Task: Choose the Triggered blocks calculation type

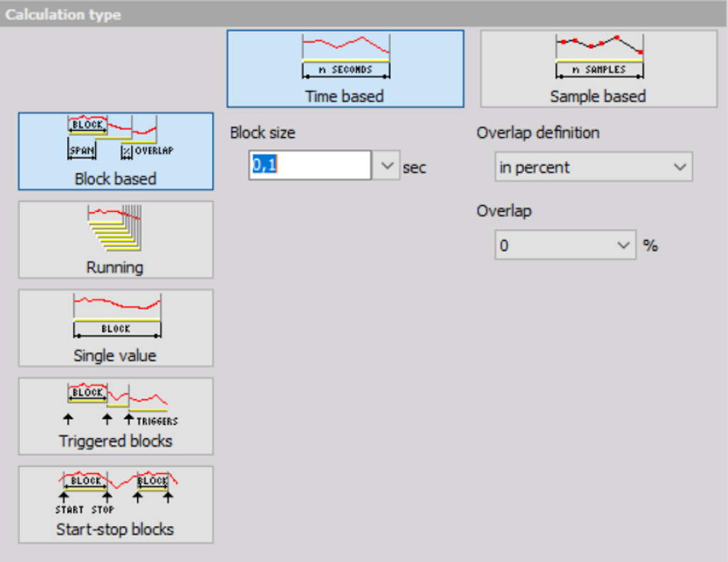Action: click(116, 416)
